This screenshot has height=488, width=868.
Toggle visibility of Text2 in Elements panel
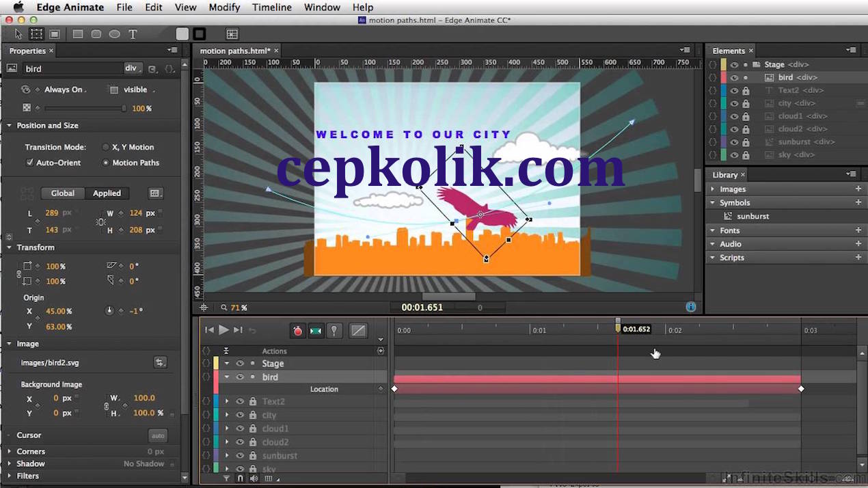pos(734,90)
